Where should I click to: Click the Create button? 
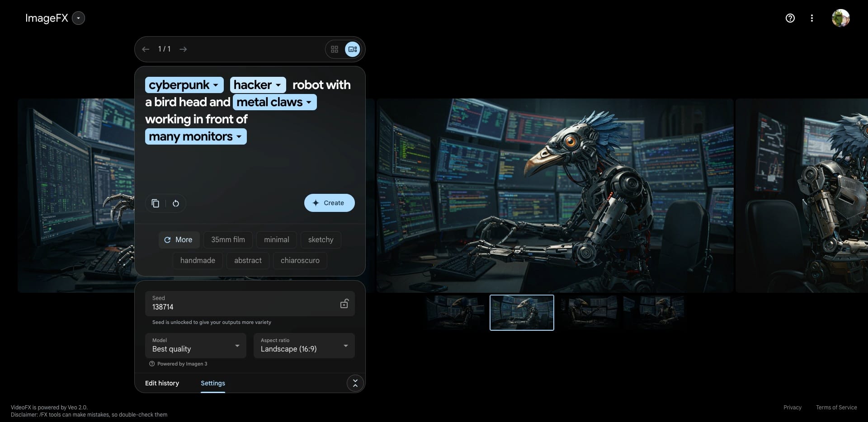330,203
